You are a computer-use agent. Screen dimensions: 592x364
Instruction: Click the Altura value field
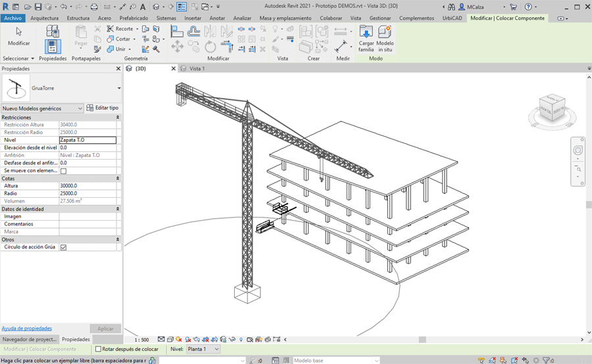click(x=87, y=186)
